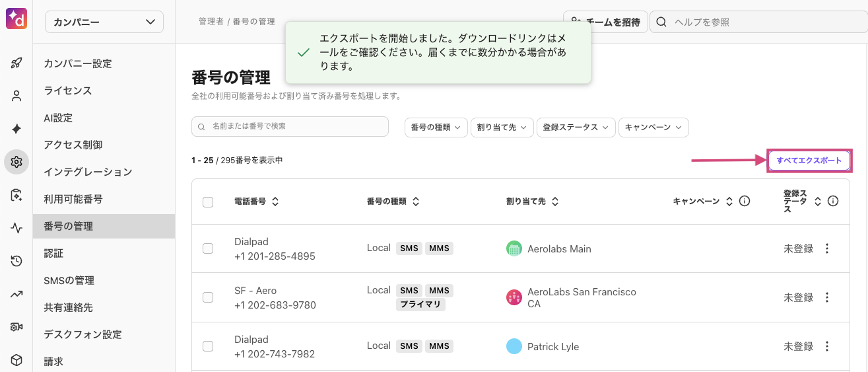The image size is (868, 372).
Task: Open the history clock icon in sidebar
Action: (17, 261)
